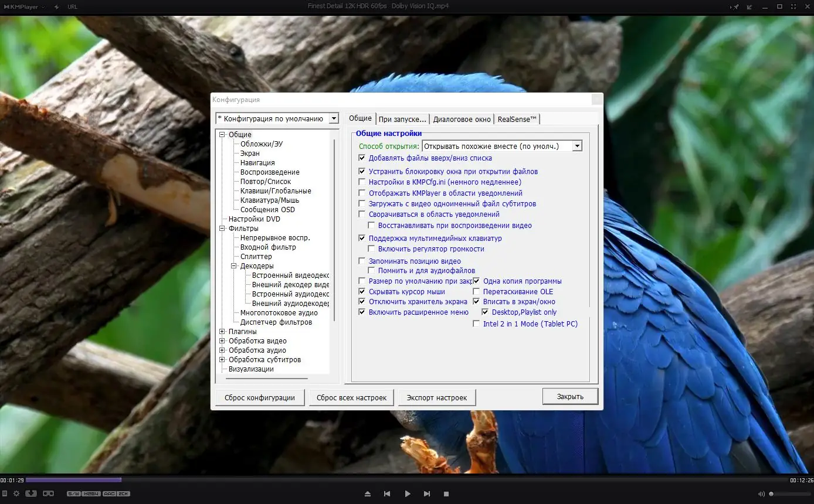Screen dimensions: 814x504
Task: Switch to the Диалоговое окно tab
Action: tap(462, 119)
